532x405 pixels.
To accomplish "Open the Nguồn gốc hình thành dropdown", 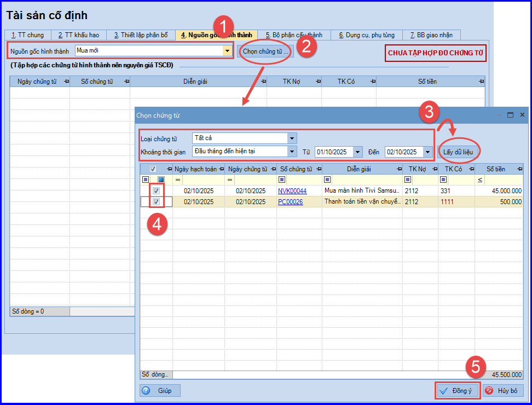I will pyautogui.click(x=227, y=51).
